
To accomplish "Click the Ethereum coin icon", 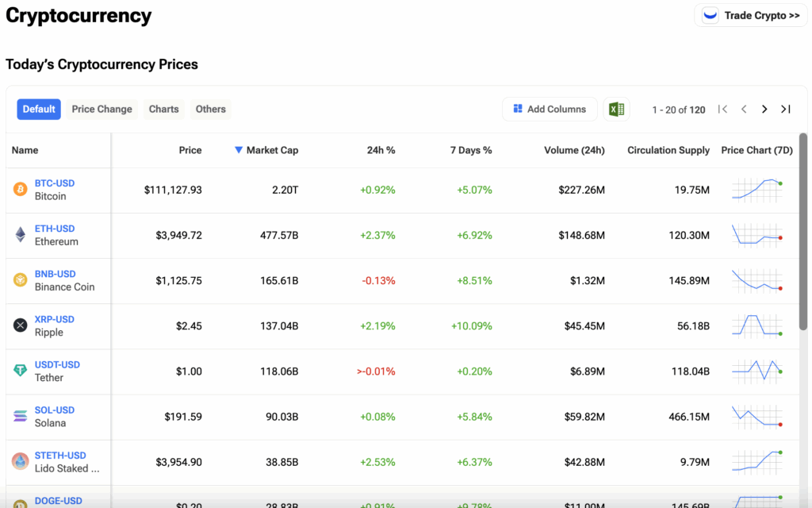I will click(20, 235).
